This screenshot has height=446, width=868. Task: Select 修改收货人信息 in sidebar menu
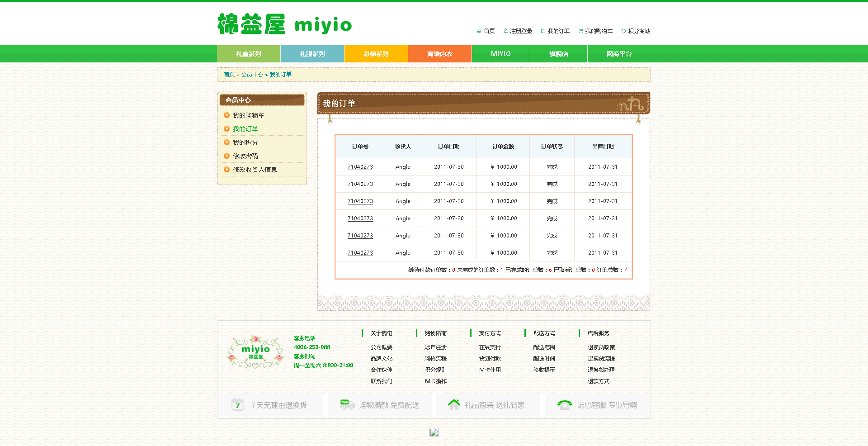coord(255,170)
